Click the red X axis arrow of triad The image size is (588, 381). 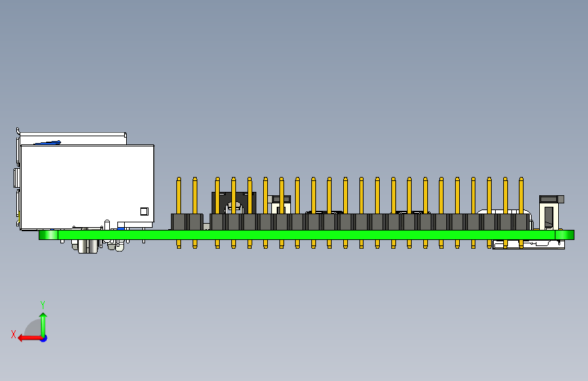click(x=30, y=338)
